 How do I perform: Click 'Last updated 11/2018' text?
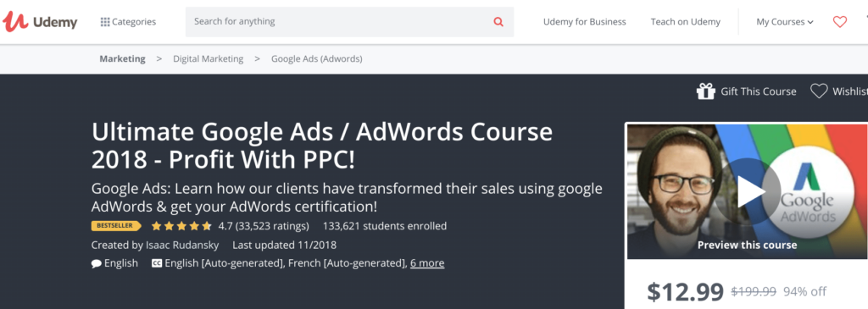pyautogui.click(x=285, y=245)
